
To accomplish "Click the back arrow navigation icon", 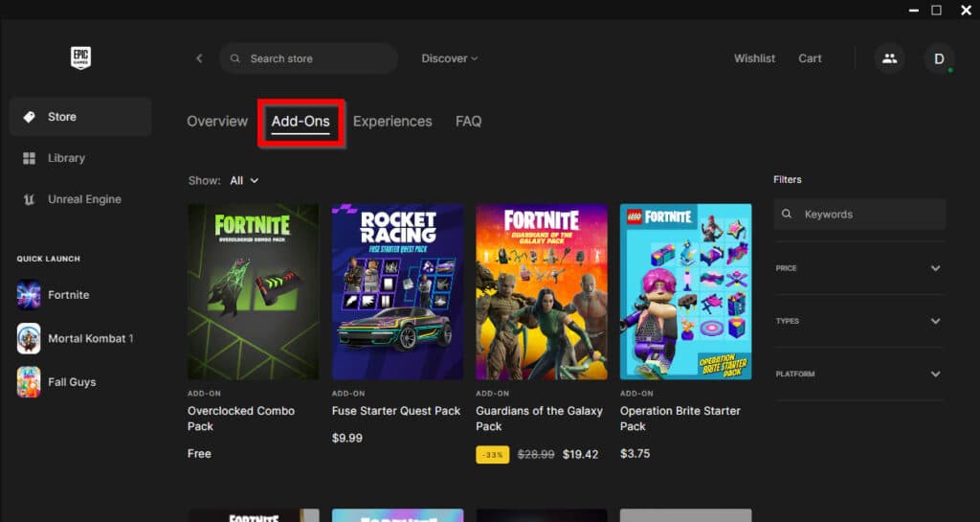I will click(199, 58).
